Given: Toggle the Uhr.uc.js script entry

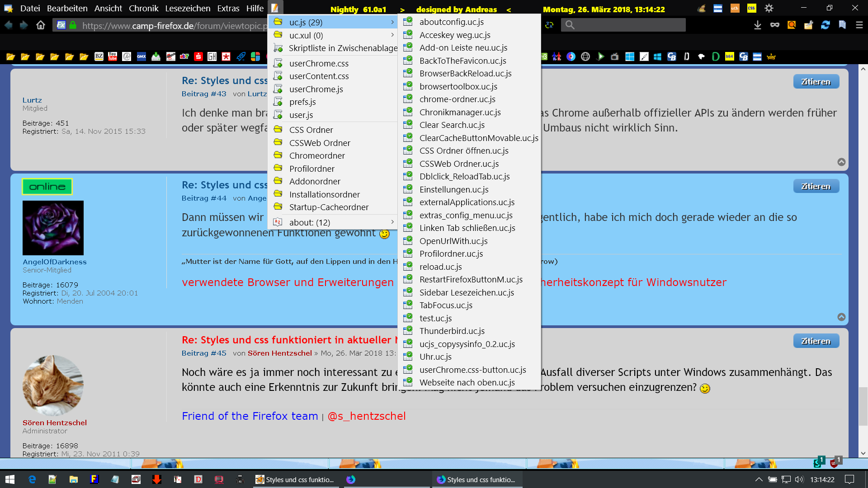Looking at the screenshot, I should pos(435,357).
